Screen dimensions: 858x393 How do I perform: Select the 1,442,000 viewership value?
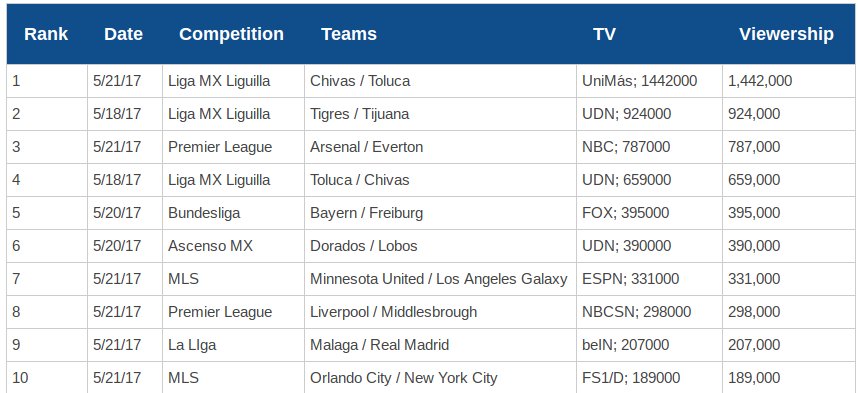(789, 81)
